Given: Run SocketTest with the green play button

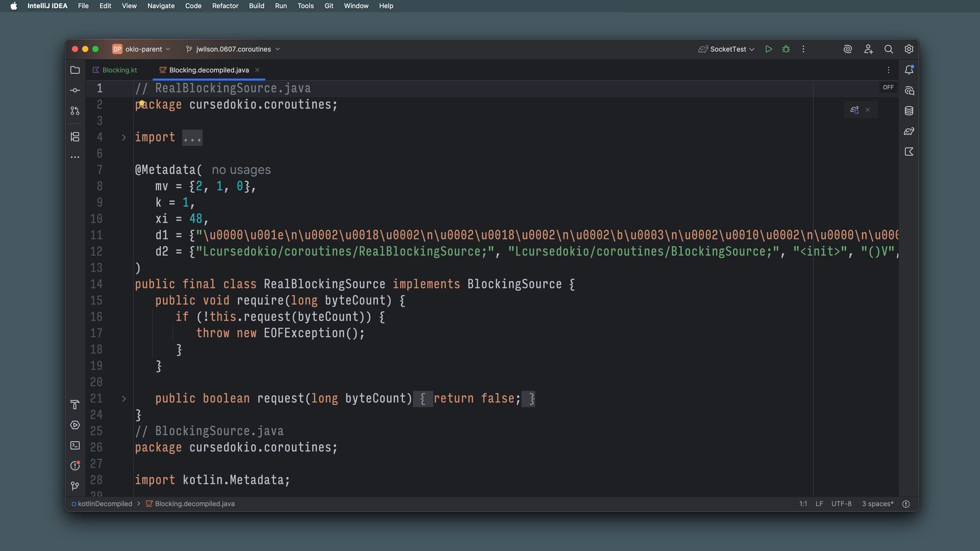Looking at the screenshot, I should click(x=769, y=49).
